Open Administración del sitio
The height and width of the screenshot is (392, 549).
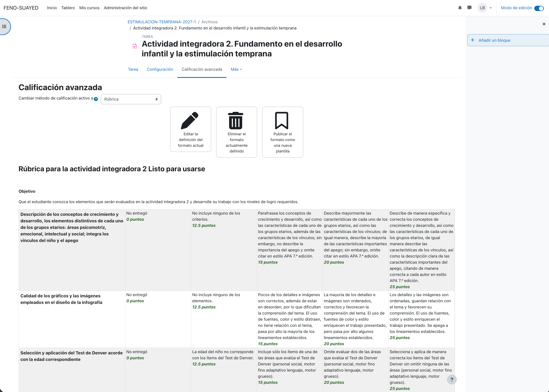point(125,8)
